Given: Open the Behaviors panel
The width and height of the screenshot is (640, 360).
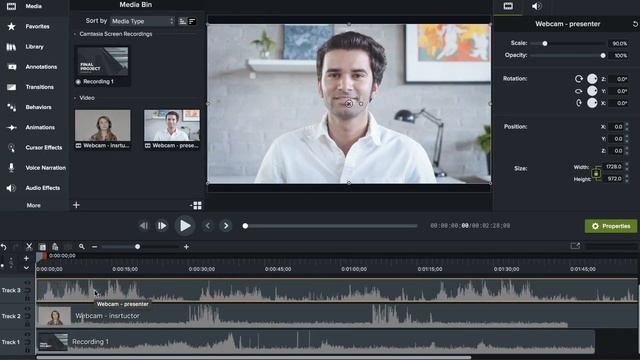Looking at the screenshot, I should [29, 107].
